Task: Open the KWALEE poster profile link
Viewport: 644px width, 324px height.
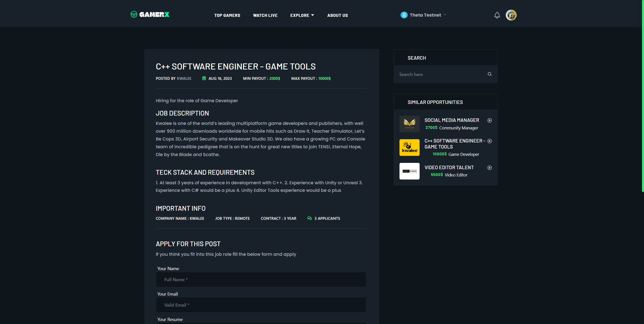Action: pos(184,78)
